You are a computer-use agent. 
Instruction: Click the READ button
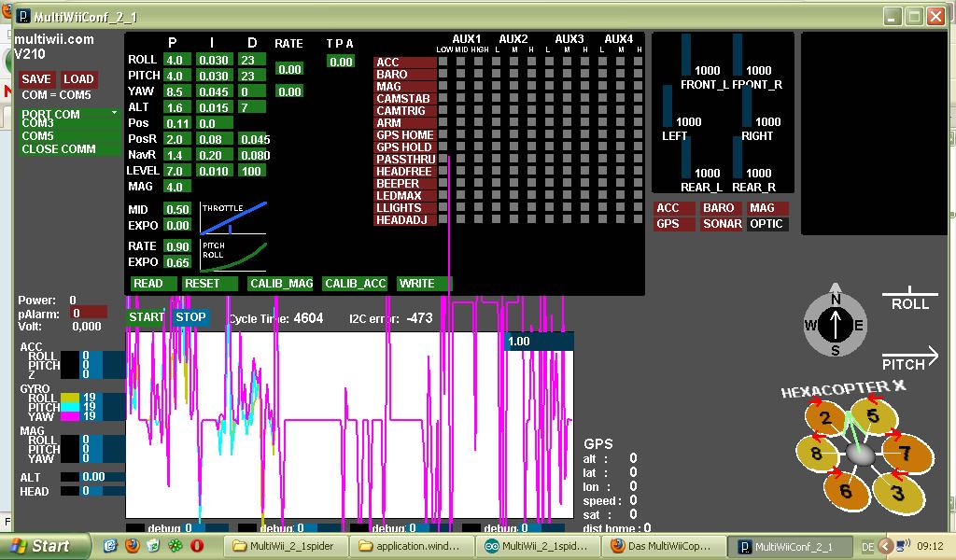pyautogui.click(x=154, y=284)
